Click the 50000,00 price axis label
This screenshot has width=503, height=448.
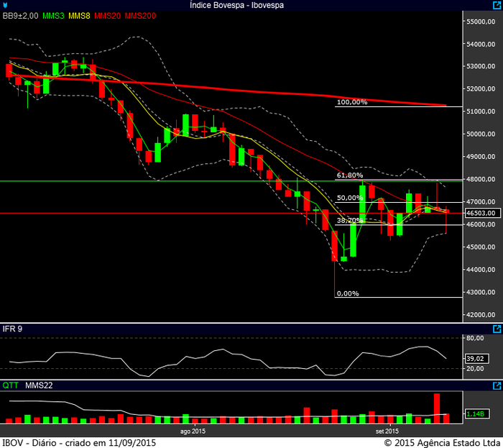[481, 134]
